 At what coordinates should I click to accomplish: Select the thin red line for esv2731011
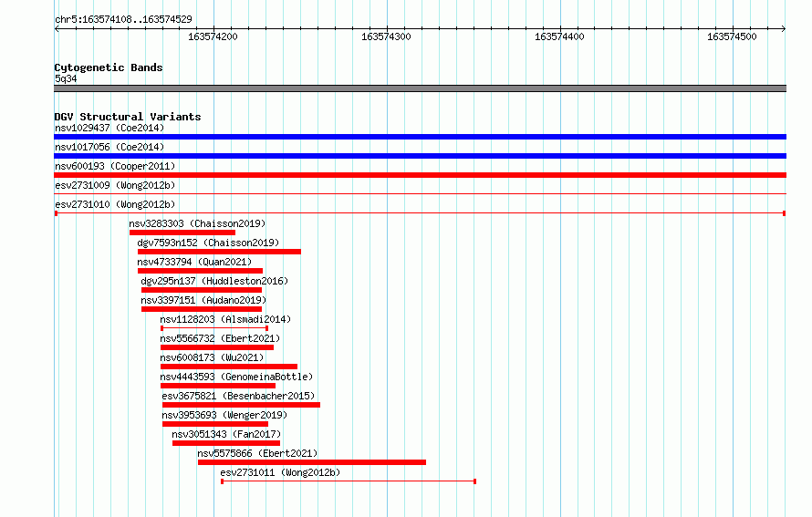tap(349, 481)
